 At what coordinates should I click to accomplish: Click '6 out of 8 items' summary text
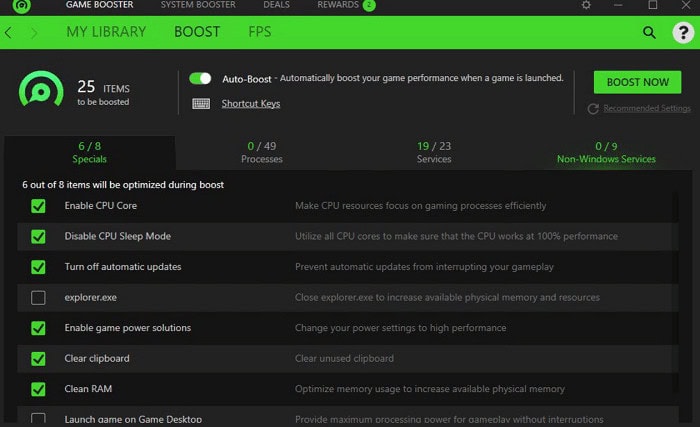tap(123, 185)
